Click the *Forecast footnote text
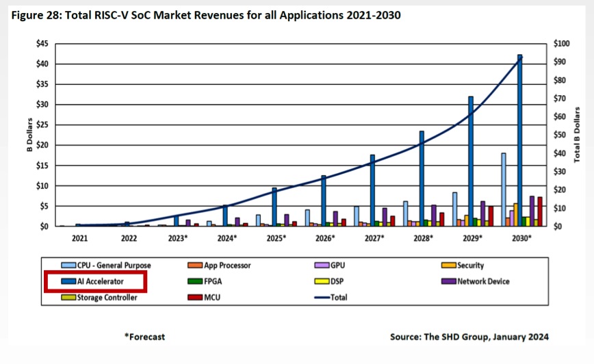This screenshot has height=364, width=594. tap(144, 337)
